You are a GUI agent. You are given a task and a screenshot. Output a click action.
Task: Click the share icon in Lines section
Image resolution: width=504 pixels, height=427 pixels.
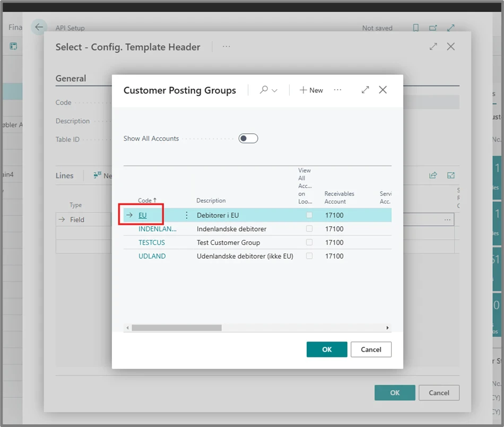click(x=433, y=175)
